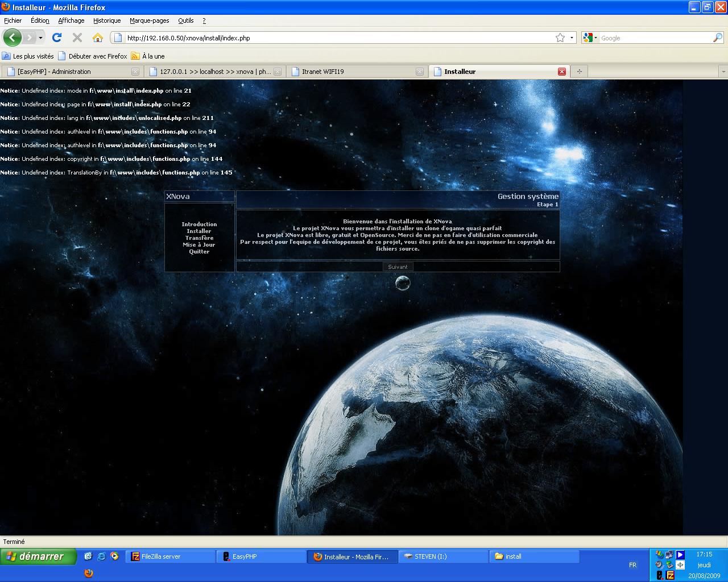Open the Google search engine selector
The image size is (728, 582).
tap(590, 38)
